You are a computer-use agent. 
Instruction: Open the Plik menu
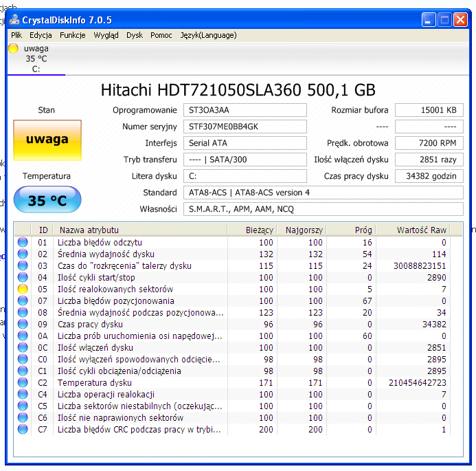[x=16, y=35]
